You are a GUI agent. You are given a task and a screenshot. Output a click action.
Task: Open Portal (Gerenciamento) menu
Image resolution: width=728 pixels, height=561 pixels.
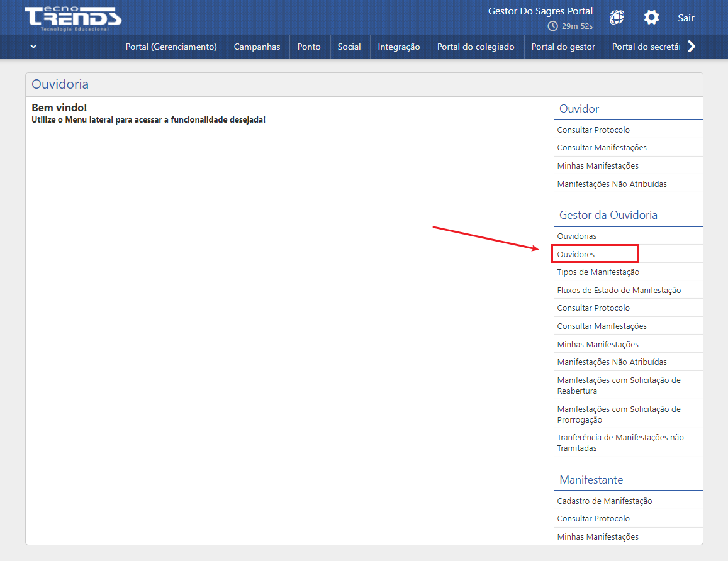click(171, 47)
